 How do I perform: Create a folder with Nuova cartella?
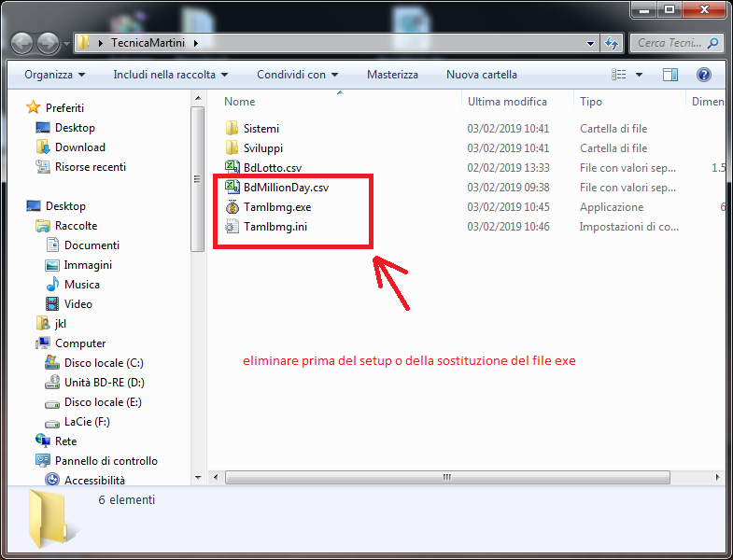(x=482, y=75)
